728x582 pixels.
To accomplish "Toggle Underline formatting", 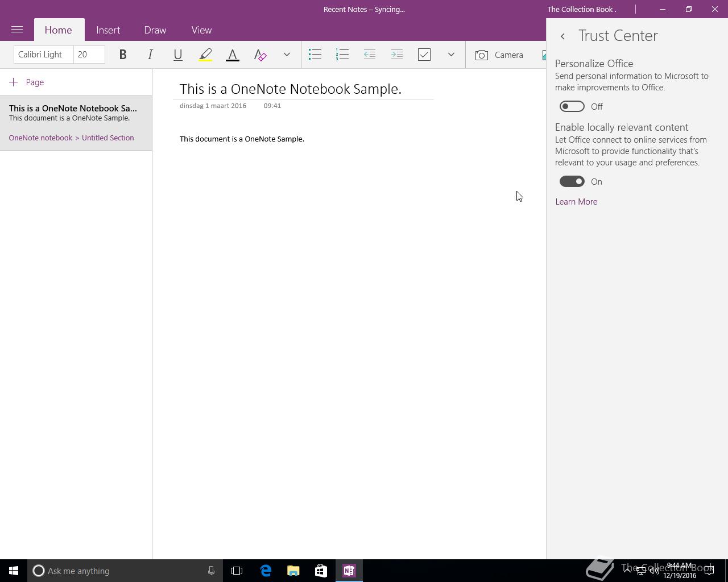I will pos(177,55).
